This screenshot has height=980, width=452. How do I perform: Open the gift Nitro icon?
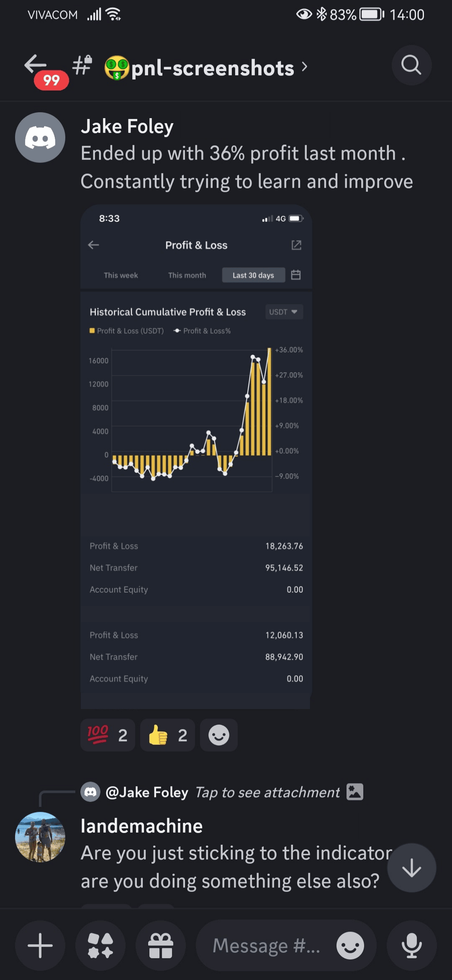pyautogui.click(x=161, y=945)
